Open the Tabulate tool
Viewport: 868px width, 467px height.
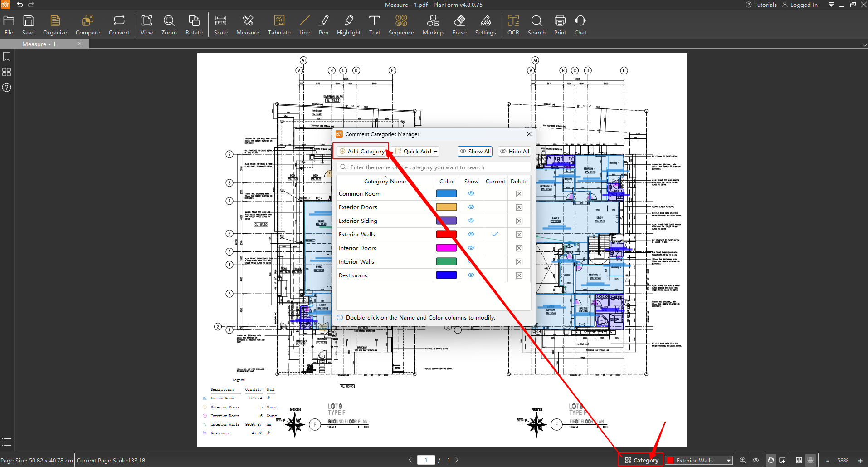[x=279, y=25]
